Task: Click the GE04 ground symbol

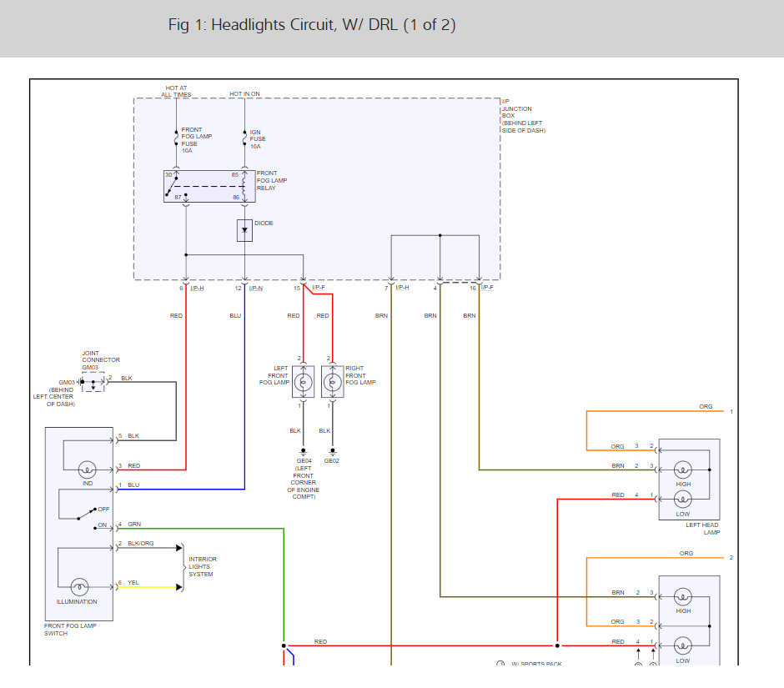Action: (303, 451)
